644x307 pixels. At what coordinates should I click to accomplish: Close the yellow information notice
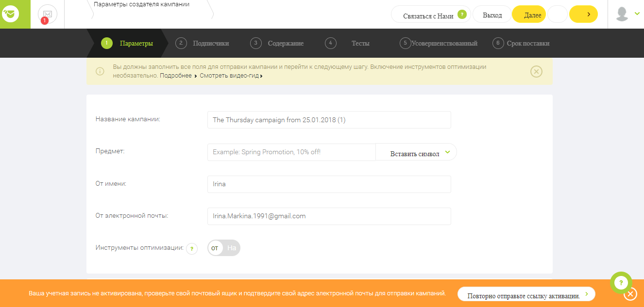536,72
